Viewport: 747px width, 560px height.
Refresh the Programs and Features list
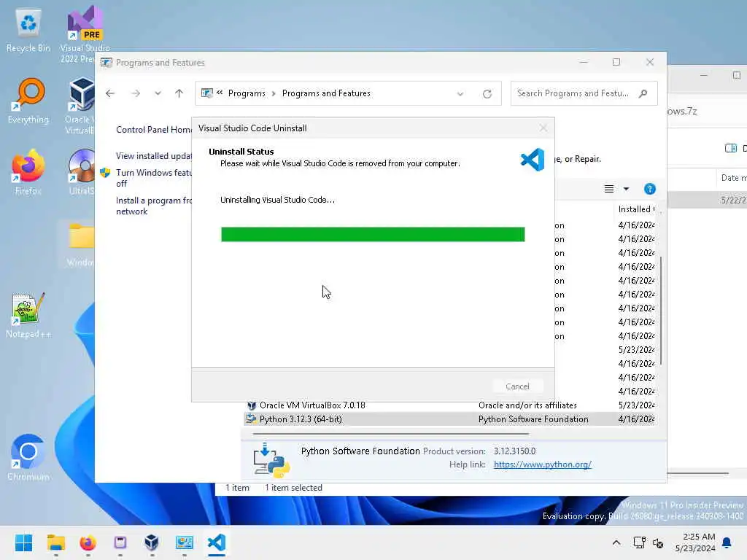click(x=487, y=94)
